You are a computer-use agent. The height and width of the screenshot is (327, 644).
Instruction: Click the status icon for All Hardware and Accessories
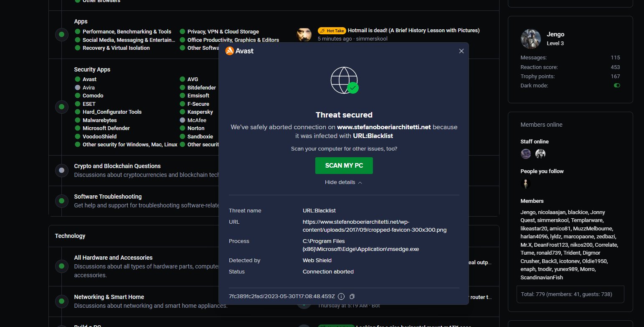tap(62, 266)
